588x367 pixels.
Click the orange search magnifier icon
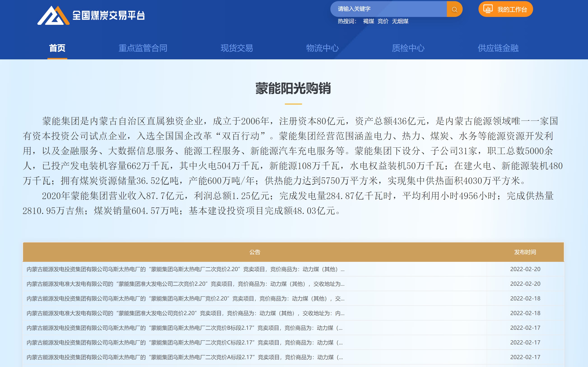point(454,9)
